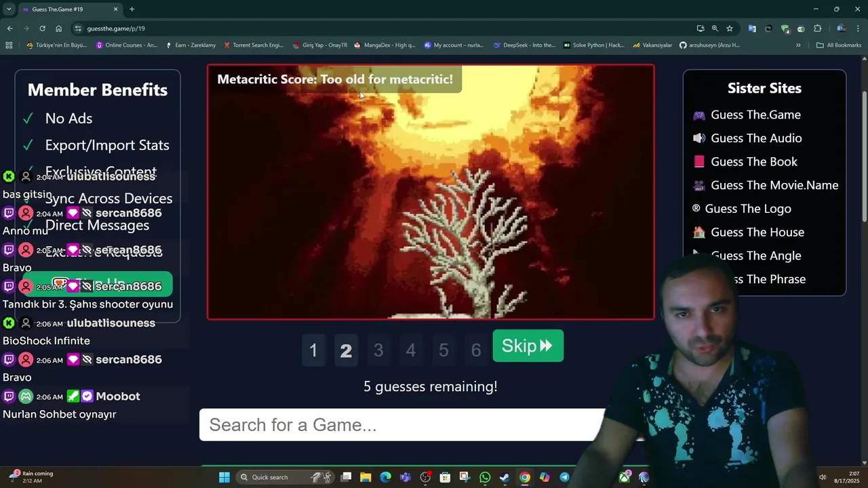Open Google Translate extension
The height and width of the screenshot is (488, 868).
[x=752, y=28]
